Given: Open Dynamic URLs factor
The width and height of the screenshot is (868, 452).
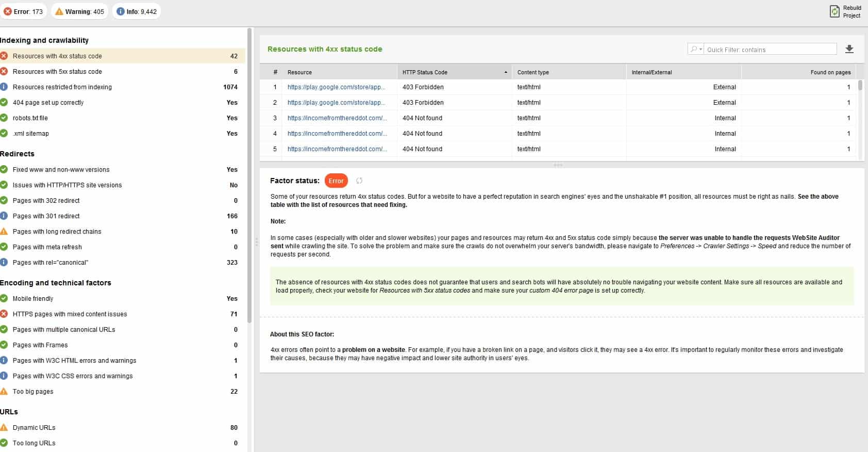Looking at the screenshot, I should (34, 428).
